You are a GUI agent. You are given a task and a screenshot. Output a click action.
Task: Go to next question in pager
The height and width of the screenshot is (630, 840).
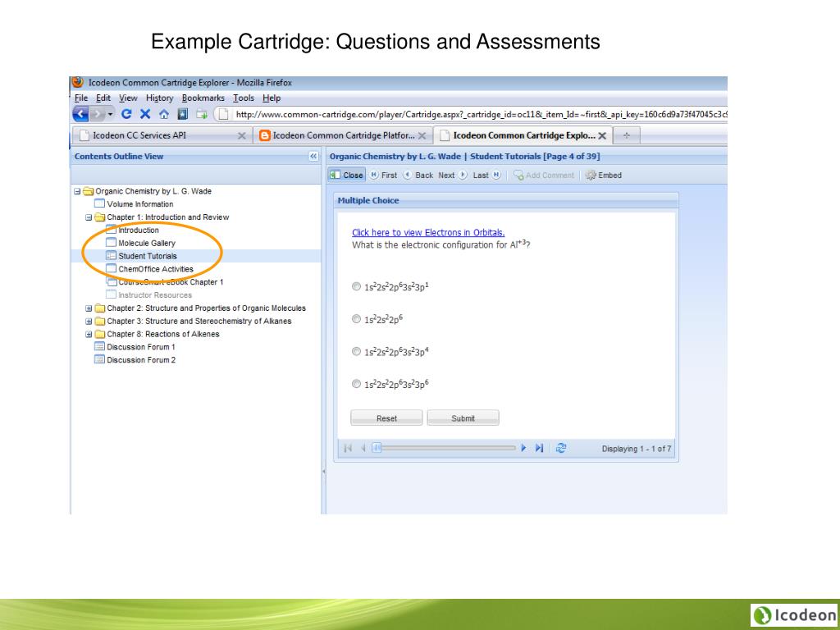click(x=523, y=449)
